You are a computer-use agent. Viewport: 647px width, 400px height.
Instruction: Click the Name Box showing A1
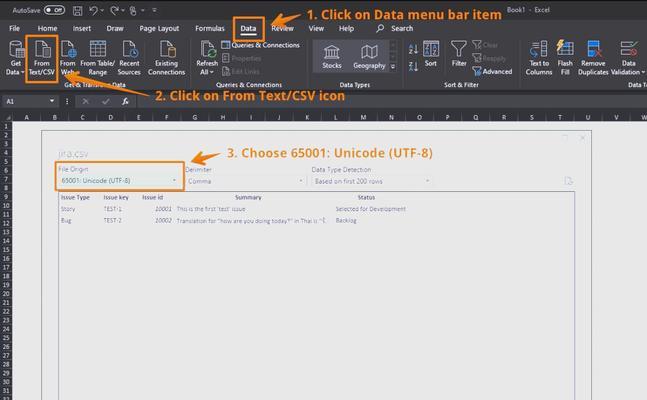tap(25, 101)
